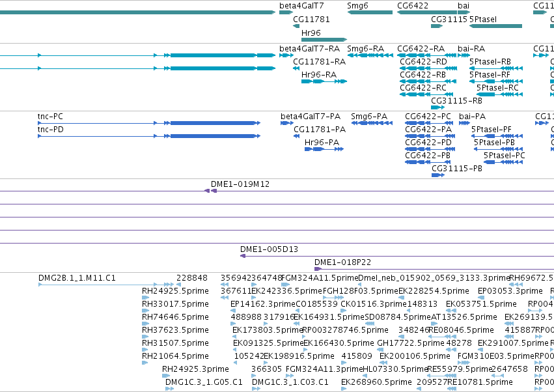Select 5PtaseI-PB protein label
Screen dimensions: 554x392
pyautogui.click(x=494, y=143)
